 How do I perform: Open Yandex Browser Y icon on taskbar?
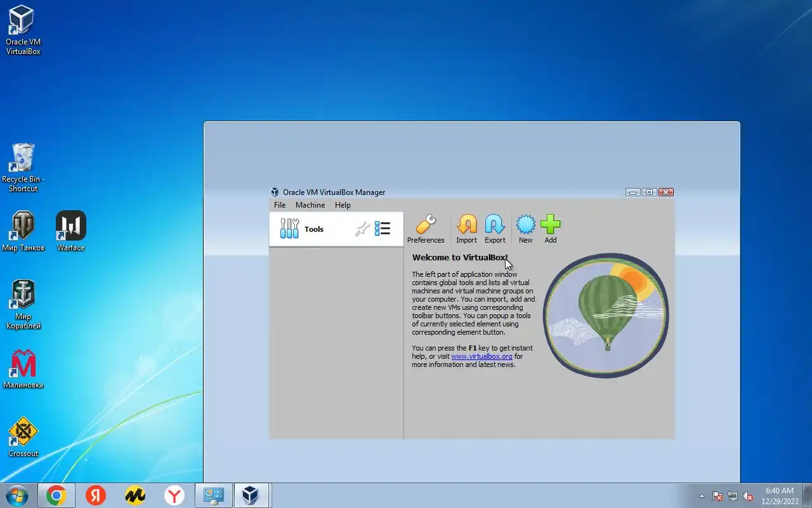coord(174,495)
